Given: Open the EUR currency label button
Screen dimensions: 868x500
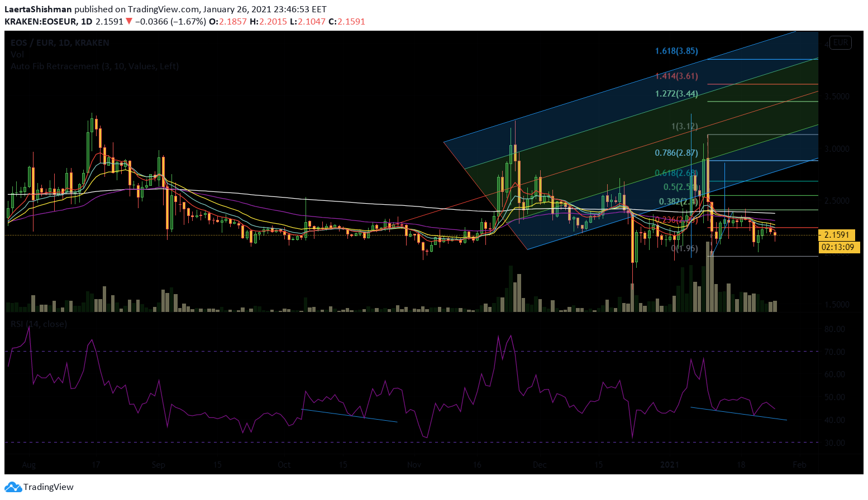Looking at the screenshot, I should click(840, 42).
